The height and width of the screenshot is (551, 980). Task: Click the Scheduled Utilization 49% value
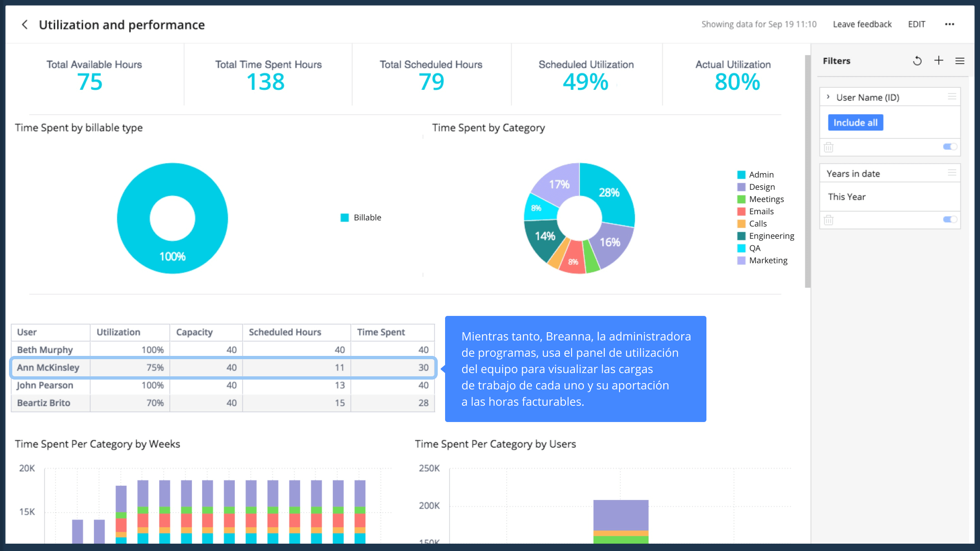586,82
